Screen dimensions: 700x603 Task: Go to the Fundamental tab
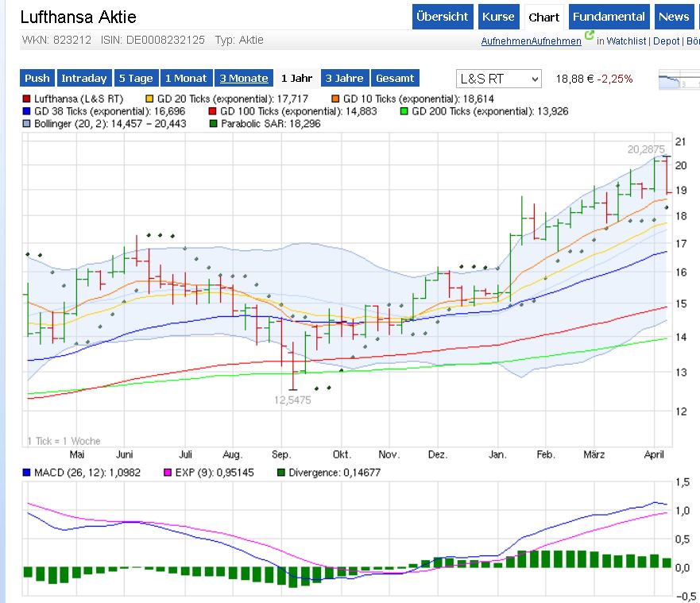(x=609, y=17)
